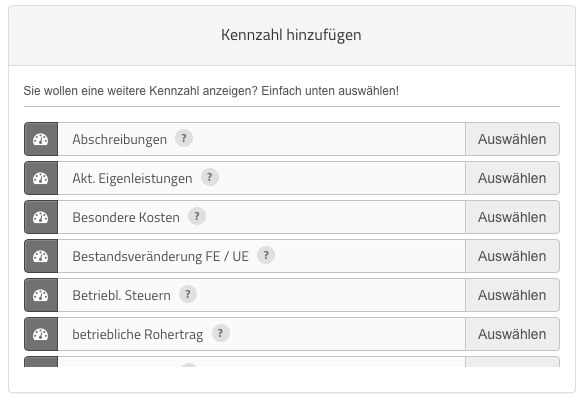Click Auswählen for betriebliche Rohertrag
The width and height of the screenshot is (584, 401).
coord(512,334)
